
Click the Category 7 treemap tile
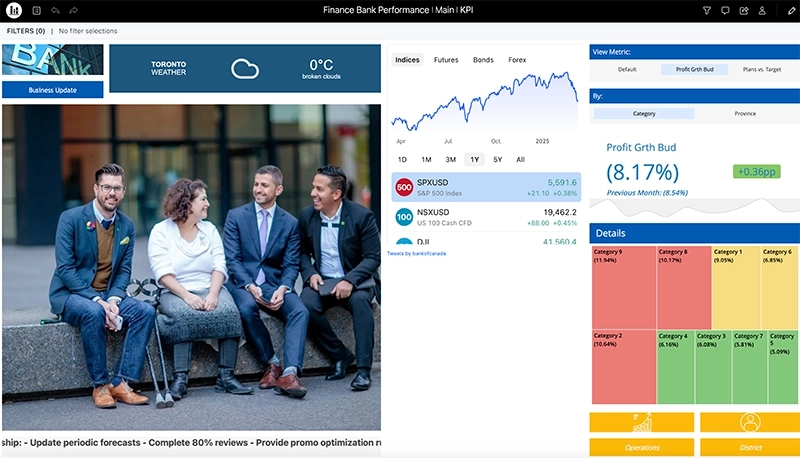point(750,367)
